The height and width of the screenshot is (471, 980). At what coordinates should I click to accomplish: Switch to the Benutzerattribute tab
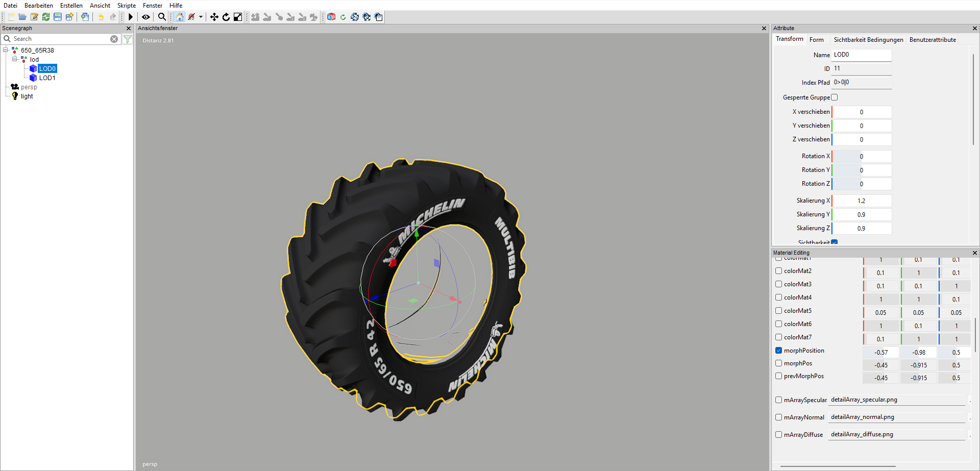(933, 40)
